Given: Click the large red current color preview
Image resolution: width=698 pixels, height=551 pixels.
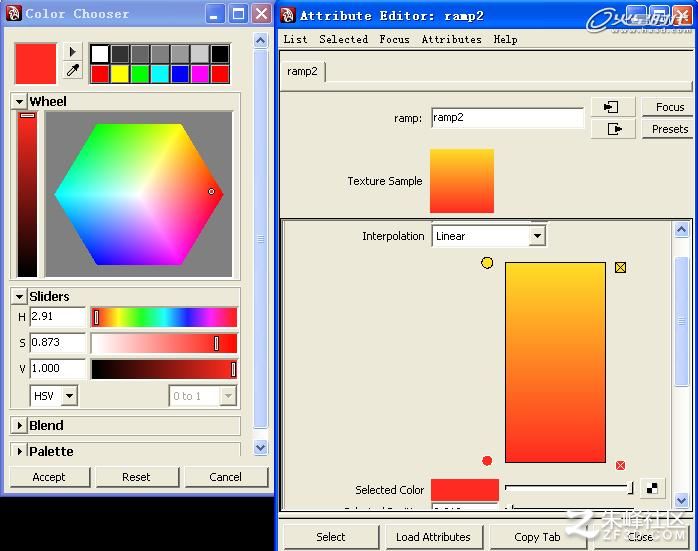Looking at the screenshot, I should (36, 64).
